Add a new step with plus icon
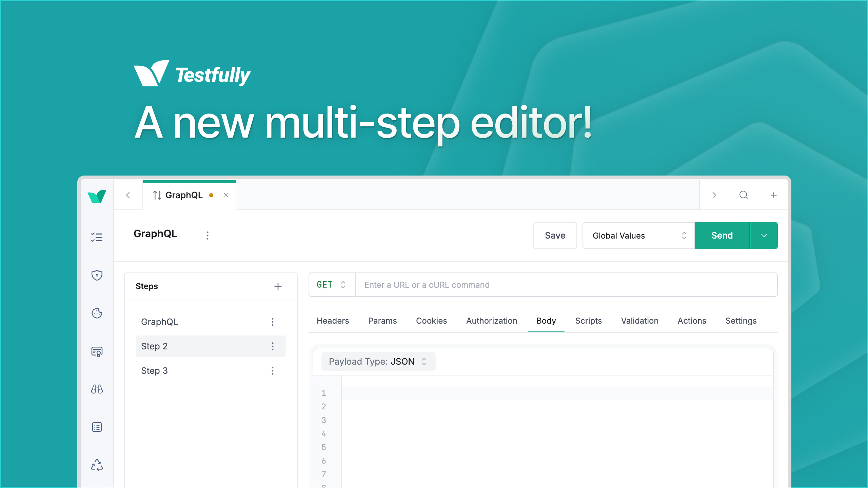 pyautogui.click(x=278, y=286)
